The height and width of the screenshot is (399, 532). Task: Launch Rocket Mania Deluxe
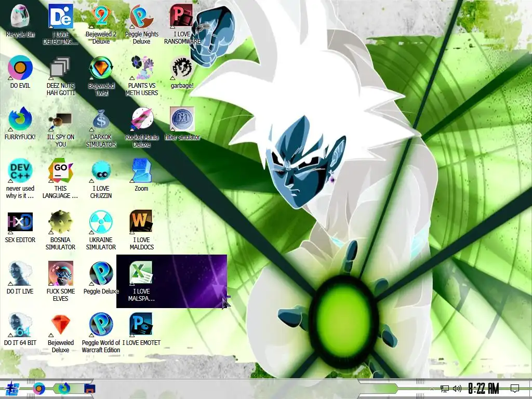click(x=141, y=119)
